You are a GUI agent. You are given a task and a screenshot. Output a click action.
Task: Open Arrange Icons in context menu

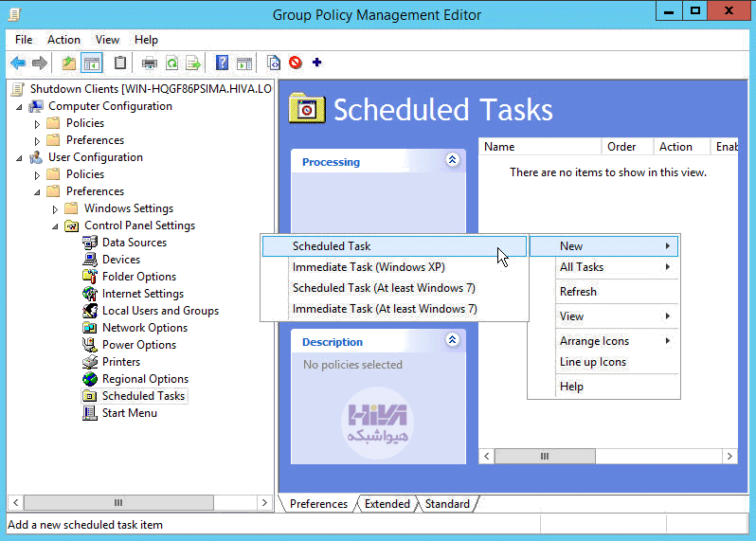(603, 341)
